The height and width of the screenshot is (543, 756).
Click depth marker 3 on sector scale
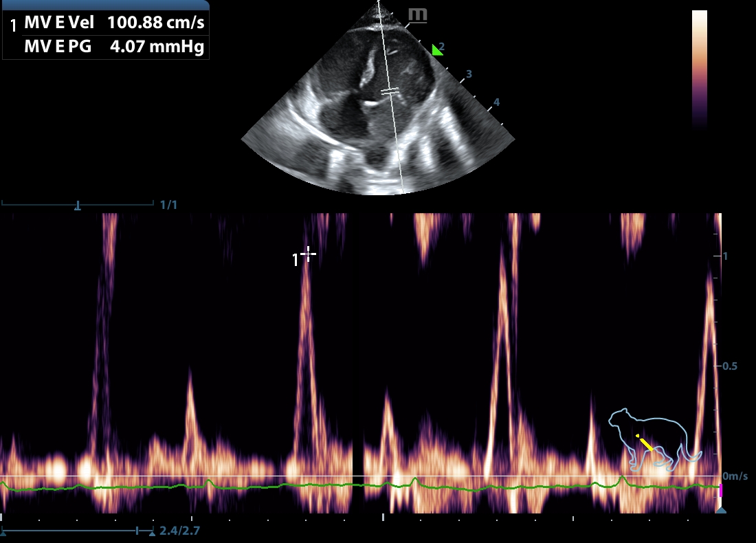[469, 74]
